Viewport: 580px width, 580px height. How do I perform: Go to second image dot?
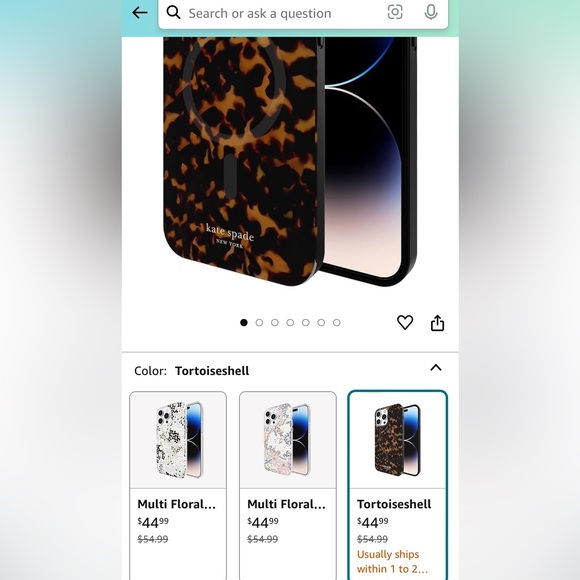pyautogui.click(x=259, y=323)
